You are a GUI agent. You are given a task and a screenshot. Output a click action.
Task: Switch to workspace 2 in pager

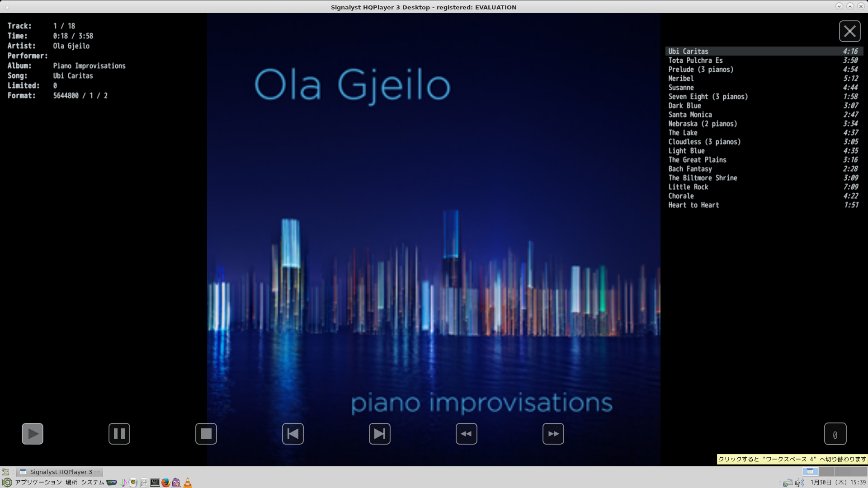[826, 472]
